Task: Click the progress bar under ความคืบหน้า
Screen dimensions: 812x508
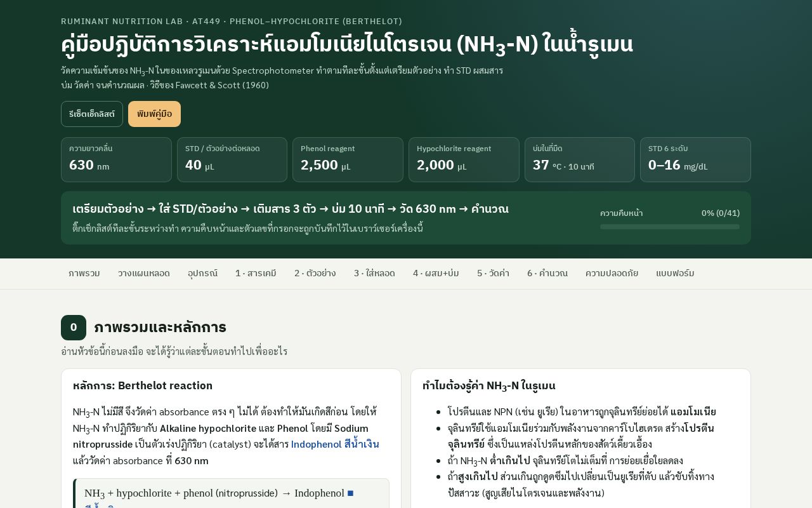Action: (670, 227)
